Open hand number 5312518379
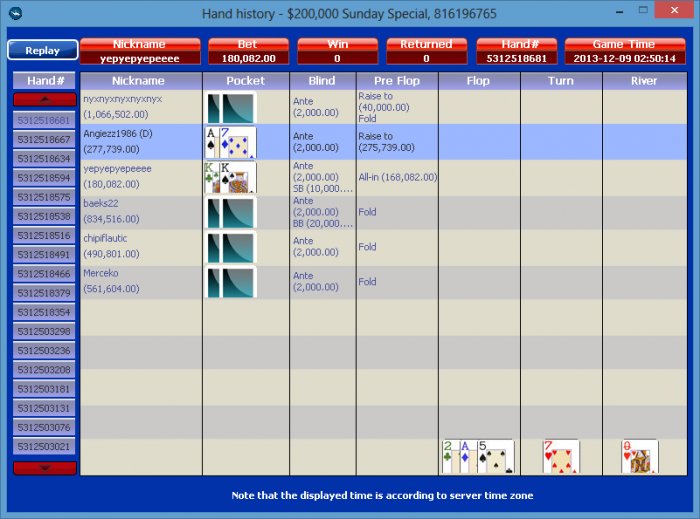This screenshot has height=519, width=700. click(x=44, y=293)
